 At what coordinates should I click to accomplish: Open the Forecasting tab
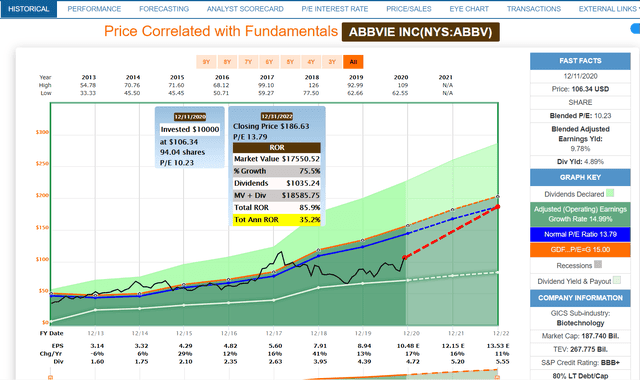(x=164, y=9)
